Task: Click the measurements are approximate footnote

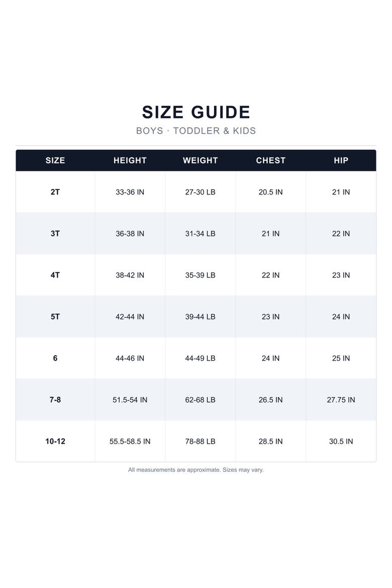Action: 196,470
